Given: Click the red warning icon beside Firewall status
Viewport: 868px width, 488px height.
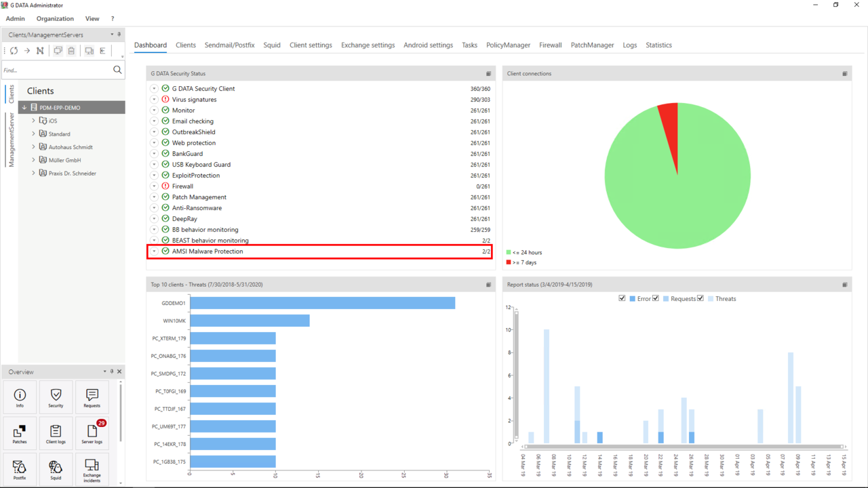Looking at the screenshot, I should [x=165, y=186].
